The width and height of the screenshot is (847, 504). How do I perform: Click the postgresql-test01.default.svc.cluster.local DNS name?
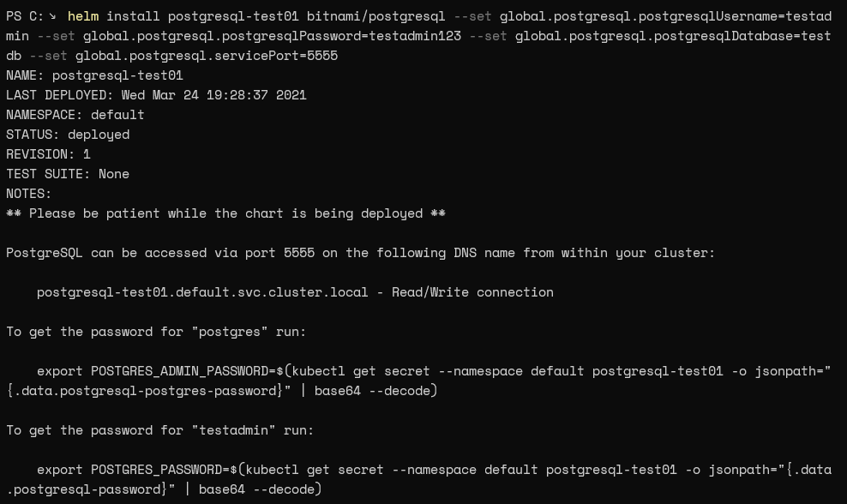[202, 292]
